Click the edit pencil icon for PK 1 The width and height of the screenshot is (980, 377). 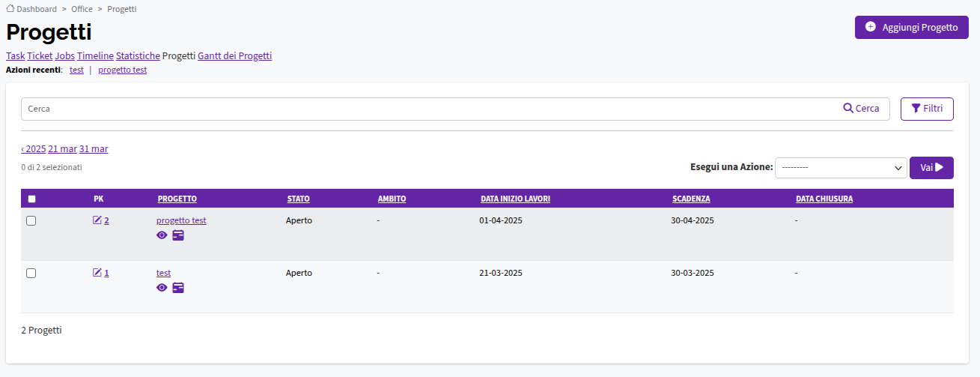coord(97,273)
